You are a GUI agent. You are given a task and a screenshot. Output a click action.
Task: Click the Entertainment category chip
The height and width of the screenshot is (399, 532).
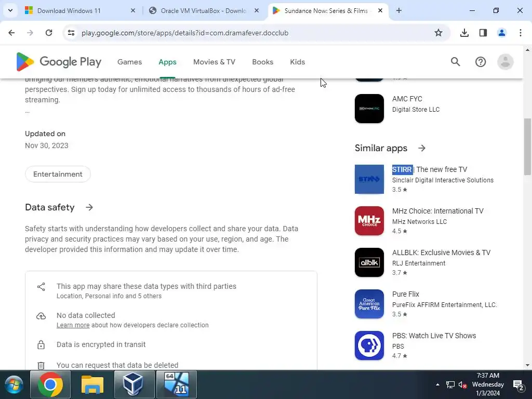(58, 174)
